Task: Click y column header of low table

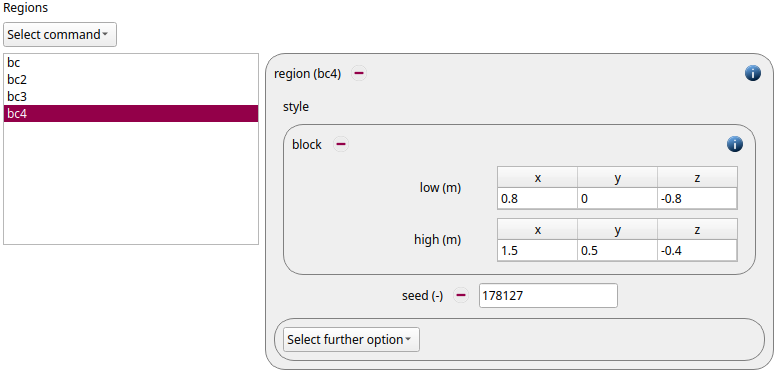Action: coord(617,178)
